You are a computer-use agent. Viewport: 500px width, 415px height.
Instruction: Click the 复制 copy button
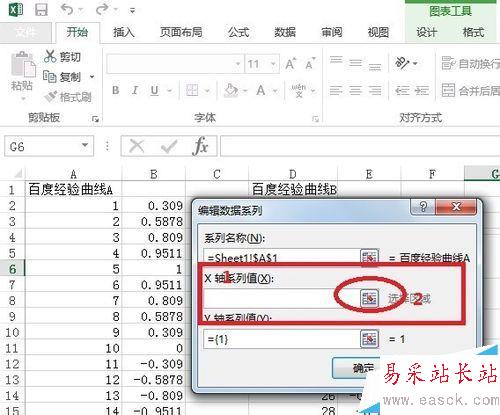pos(62,77)
